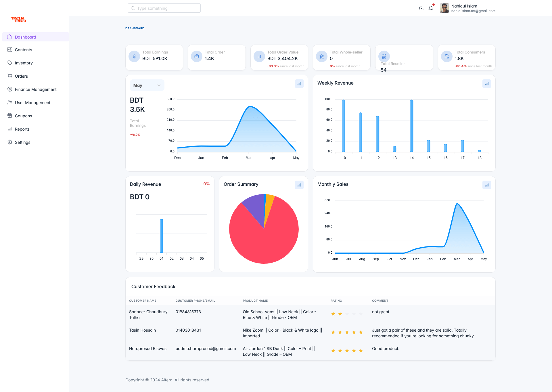Click the notification bell
This screenshot has height=392, width=552.
430,8
